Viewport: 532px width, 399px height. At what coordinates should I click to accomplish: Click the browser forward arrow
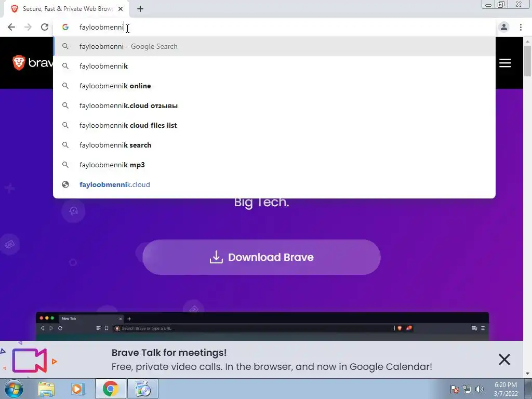28,27
